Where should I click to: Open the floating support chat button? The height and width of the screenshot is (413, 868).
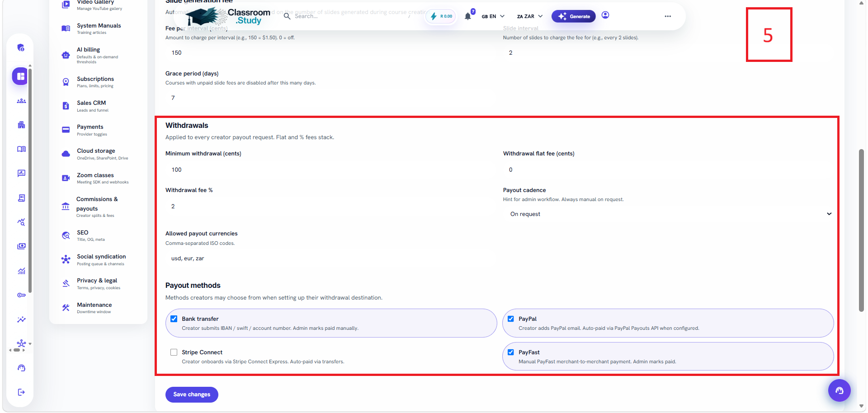pos(840,390)
